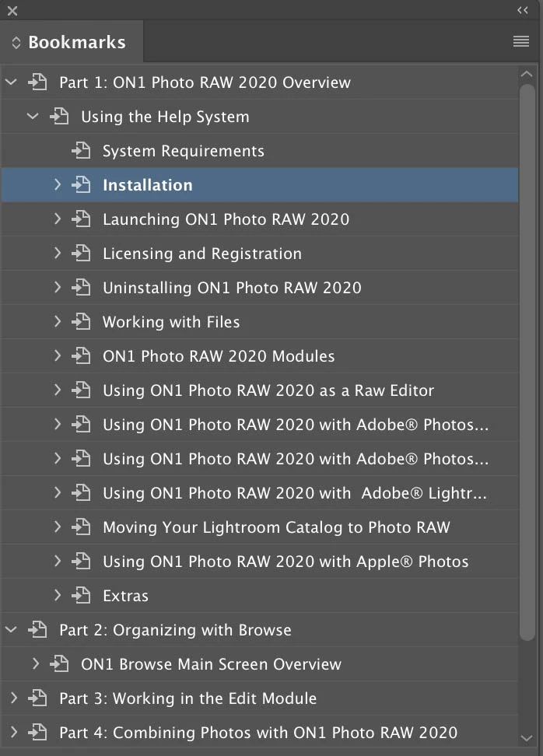Click the Part 3 bookmark page icon

pos(37,698)
